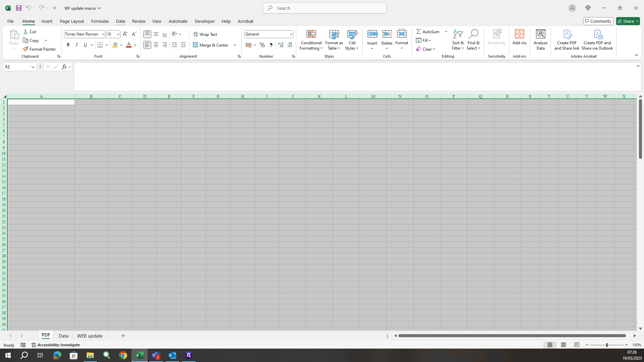Open the Developer ribbon tab
The image size is (644, 362).
click(205, 21)
